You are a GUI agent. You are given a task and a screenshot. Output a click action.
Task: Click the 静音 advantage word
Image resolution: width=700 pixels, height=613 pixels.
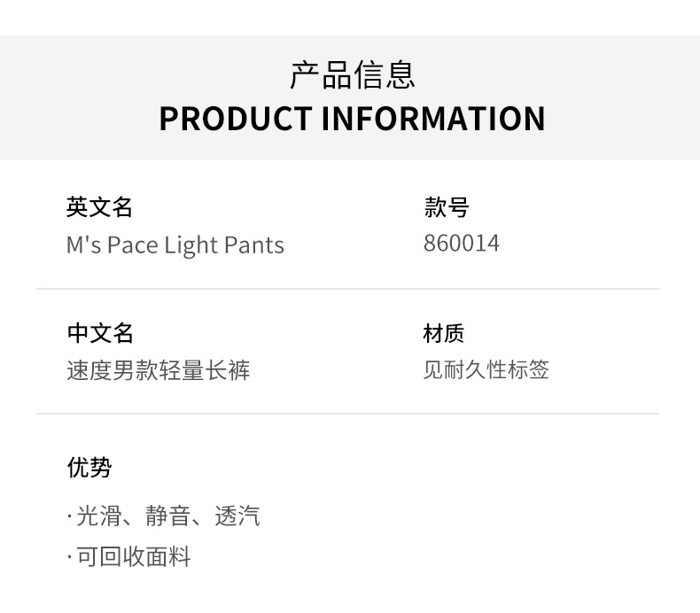click(x=168, y=516)
